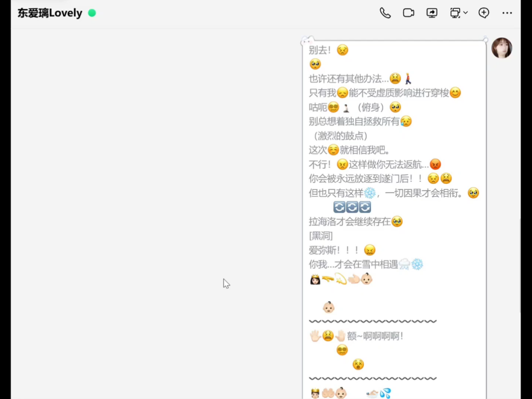Open the [黑洞] sticker placeholder
Image resolution: width=532 pixels, height=399 pixels.
click(x=321, y=235)
